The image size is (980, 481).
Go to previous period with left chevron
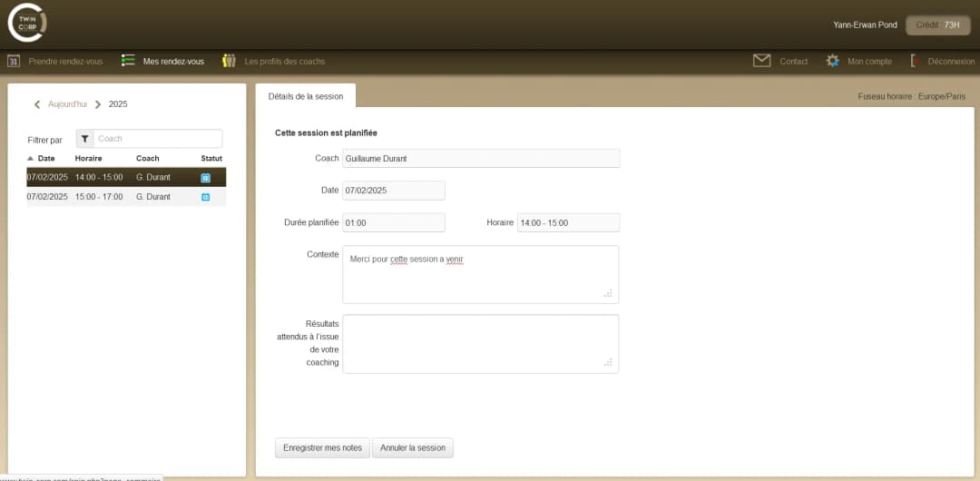[37, 104]
